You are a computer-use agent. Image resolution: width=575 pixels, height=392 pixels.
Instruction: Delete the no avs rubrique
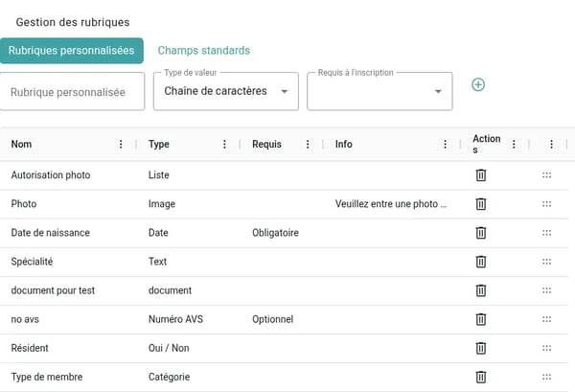[x=481, y=319]
